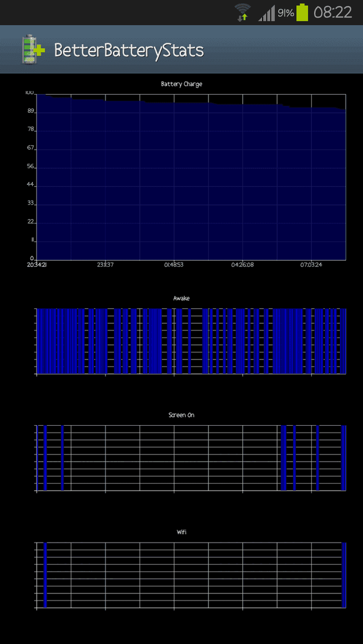Tap the Battery Charge filled graph area

[x=191, y=178]
